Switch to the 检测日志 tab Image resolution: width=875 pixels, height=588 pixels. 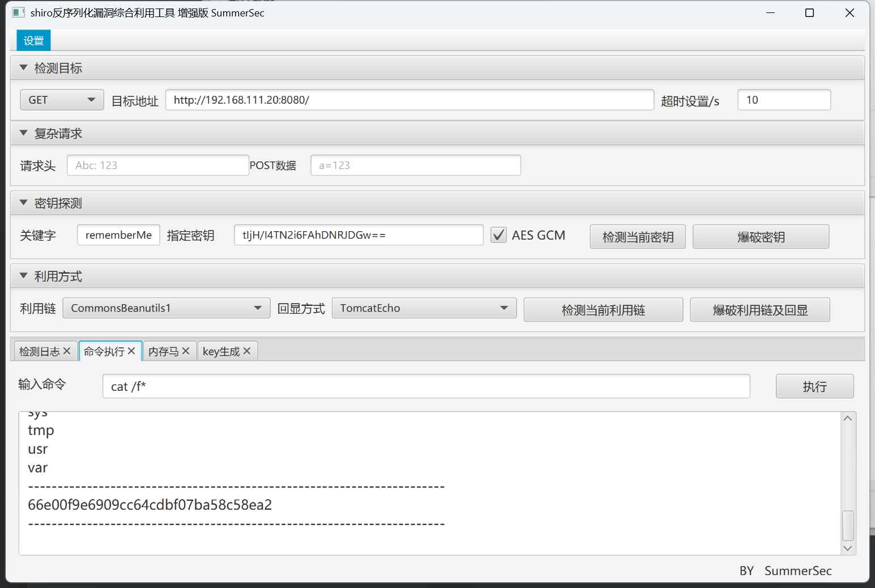(x=39, y=352)
